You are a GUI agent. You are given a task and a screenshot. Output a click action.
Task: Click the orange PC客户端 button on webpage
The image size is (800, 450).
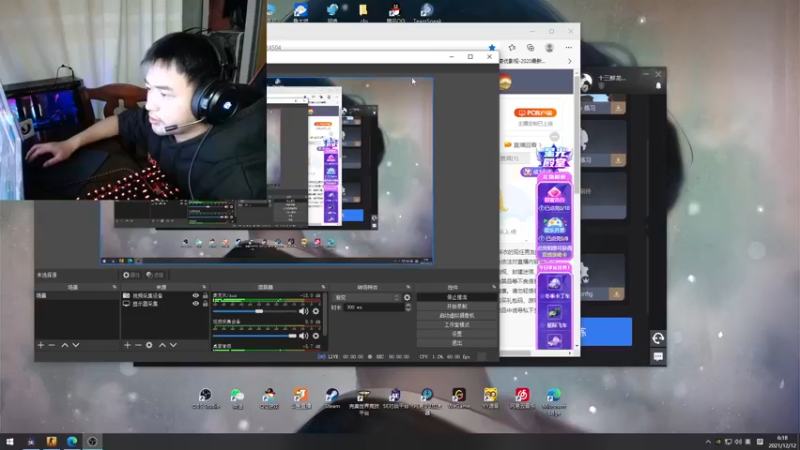click(x=535, y=113)
